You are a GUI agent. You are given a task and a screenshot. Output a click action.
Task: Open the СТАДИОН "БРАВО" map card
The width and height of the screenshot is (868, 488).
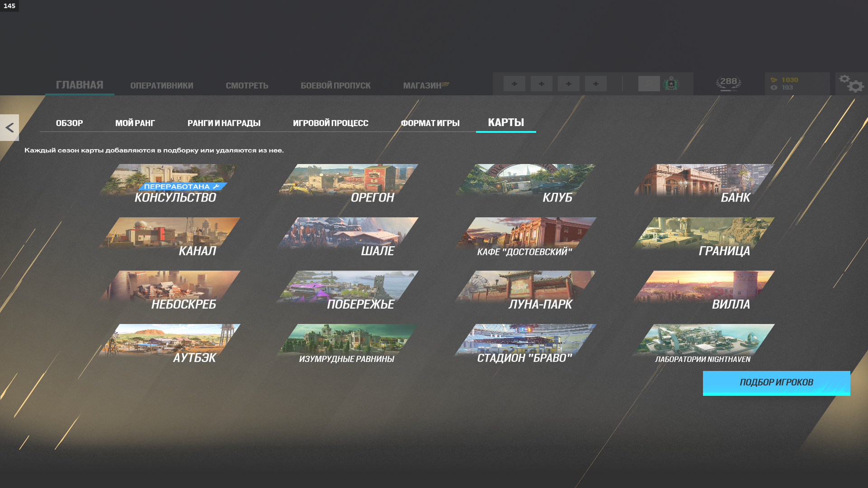point(525,344)
